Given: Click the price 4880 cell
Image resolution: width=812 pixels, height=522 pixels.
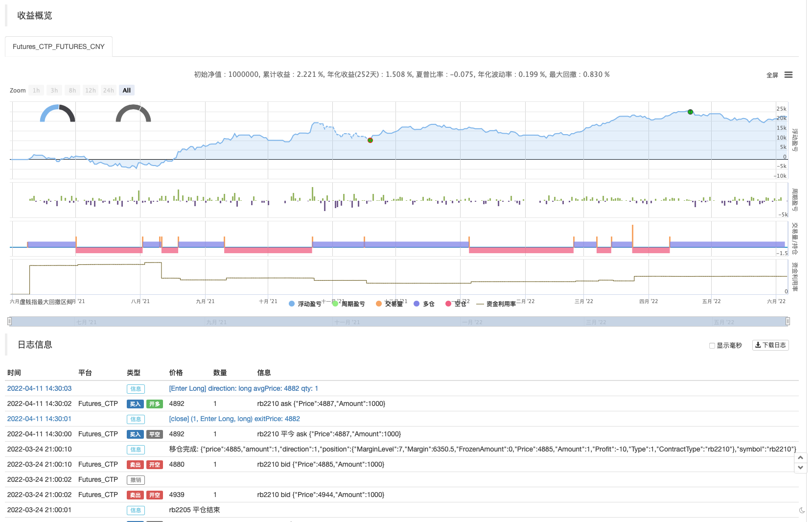Looking at the screenshot, I should [177, 464].
